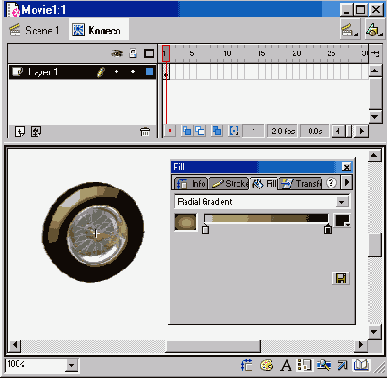Save gradient using the floppy disk icon
Image resolution: width=387 pixels, height=378 pixels.
coord(341,278)
